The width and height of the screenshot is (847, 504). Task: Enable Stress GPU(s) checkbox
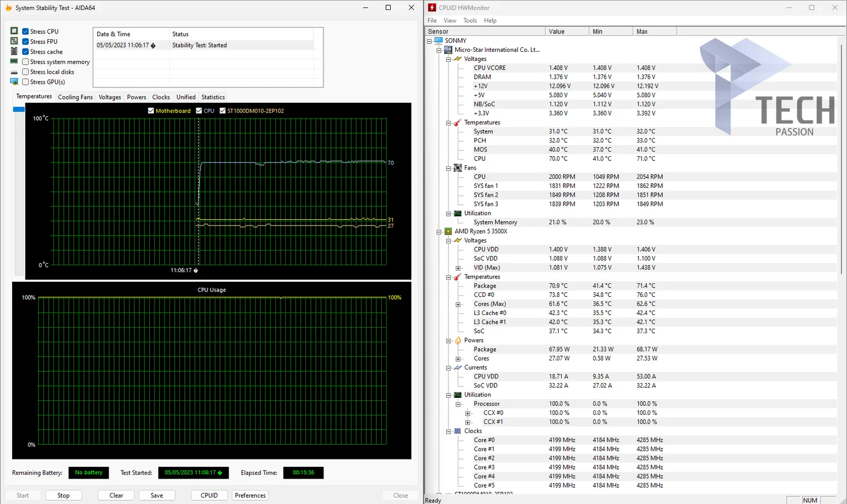click(x=25, y=82)
